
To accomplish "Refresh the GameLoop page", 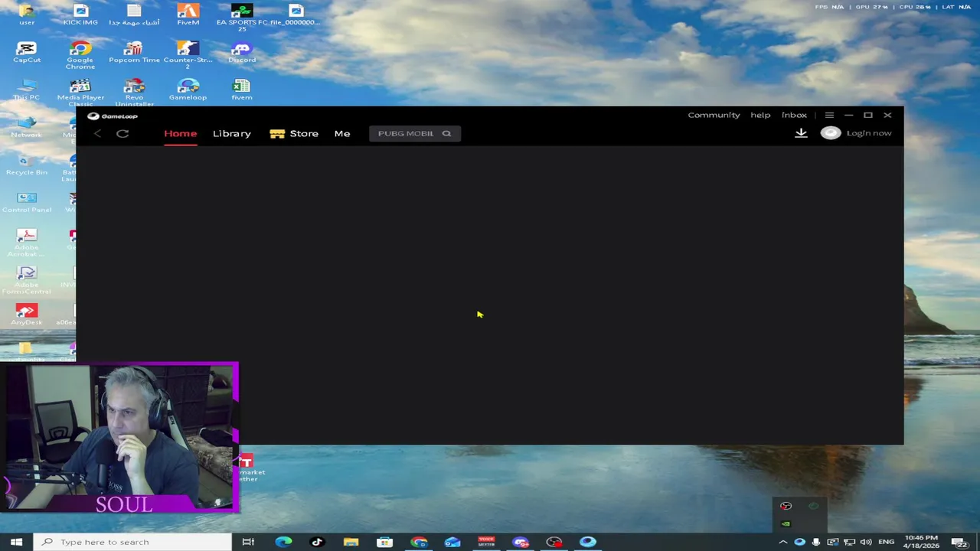I will click(122, 133).
